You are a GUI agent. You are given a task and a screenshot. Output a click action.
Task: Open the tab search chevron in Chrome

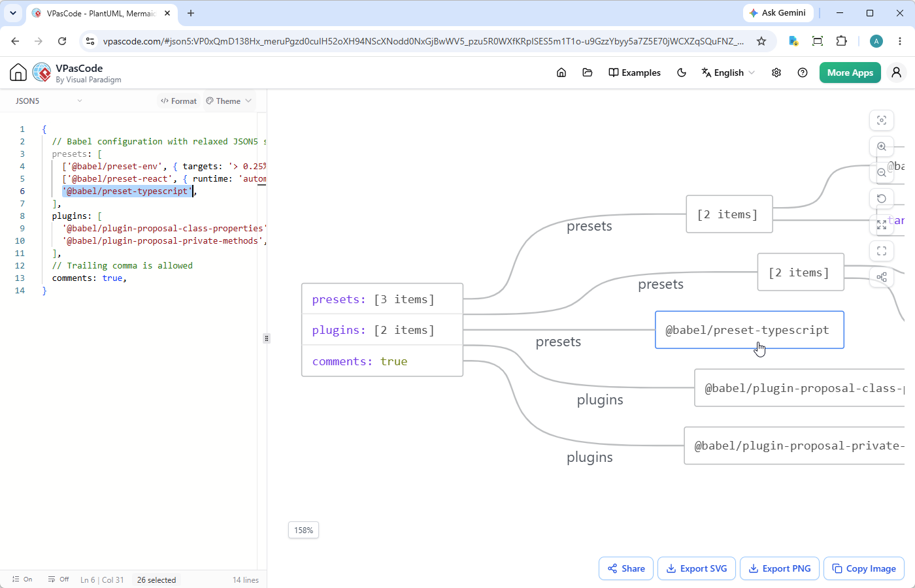point(13,13)
